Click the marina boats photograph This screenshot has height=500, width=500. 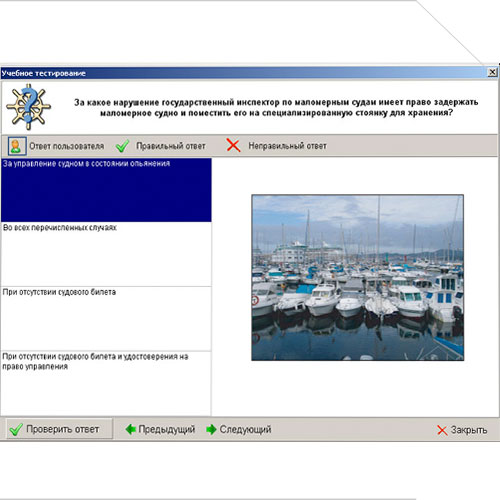357,278
